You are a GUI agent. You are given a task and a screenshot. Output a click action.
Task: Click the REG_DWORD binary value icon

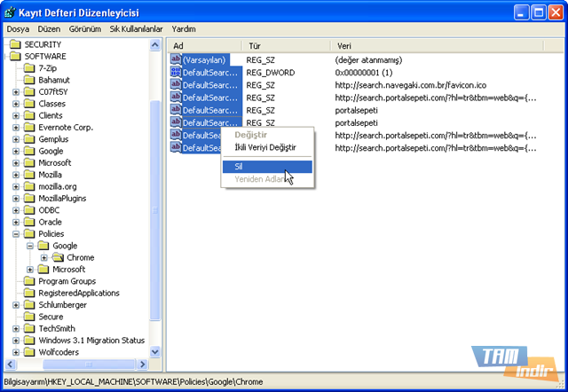click(176, 72)
